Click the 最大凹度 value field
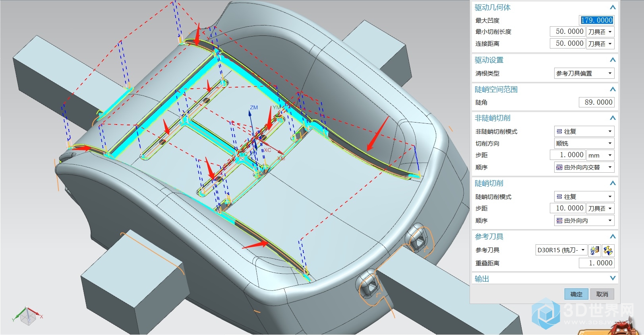The image size is (644, 335). [596, 20]
